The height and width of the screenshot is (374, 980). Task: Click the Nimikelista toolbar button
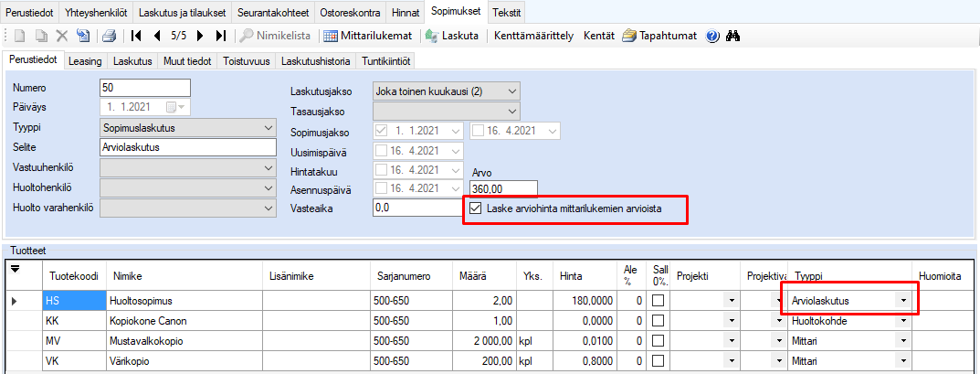click(x=276, y=36)
